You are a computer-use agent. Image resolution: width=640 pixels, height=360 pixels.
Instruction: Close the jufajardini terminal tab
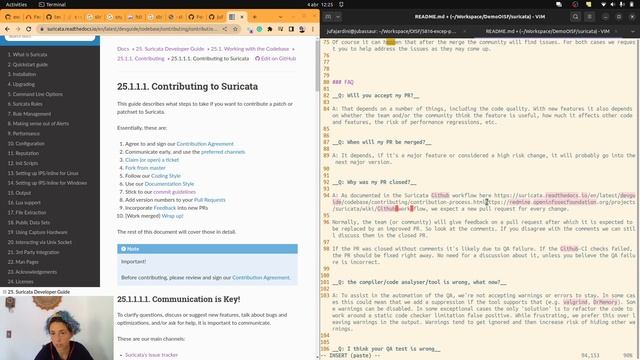point(465,31)
